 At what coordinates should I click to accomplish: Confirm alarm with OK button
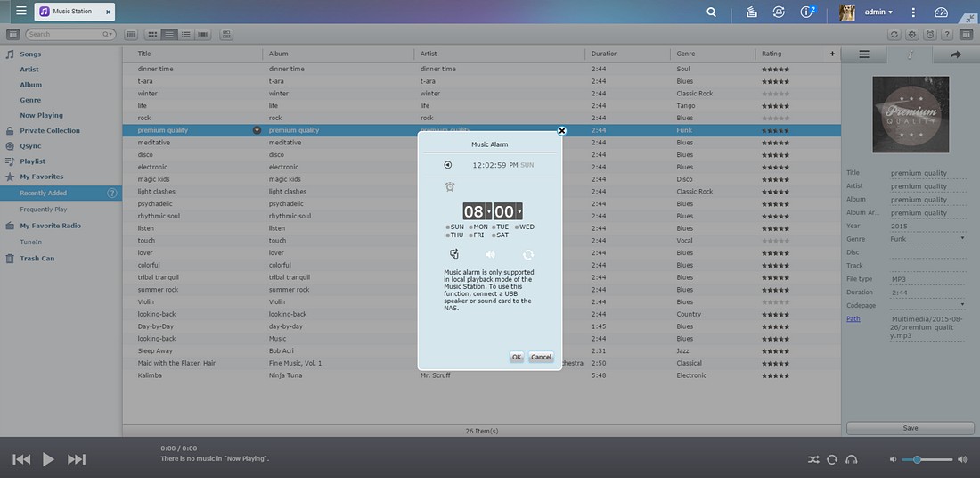(516, 358)
